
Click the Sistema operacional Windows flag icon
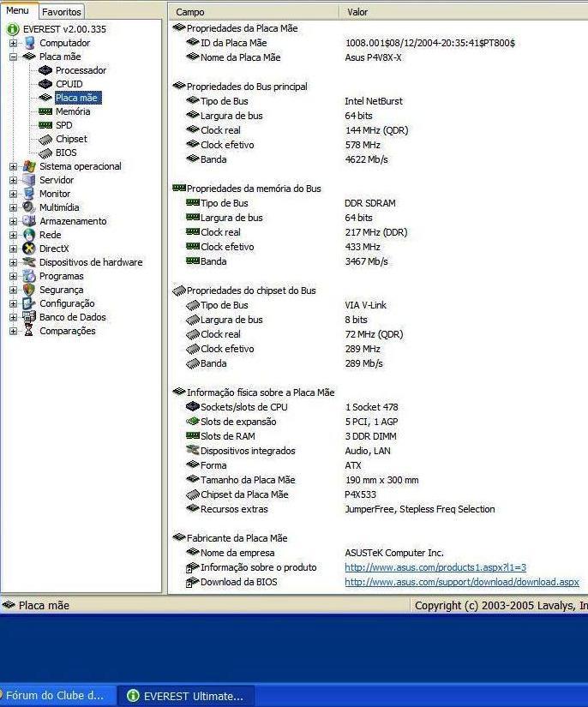click(x=29, y=166)
